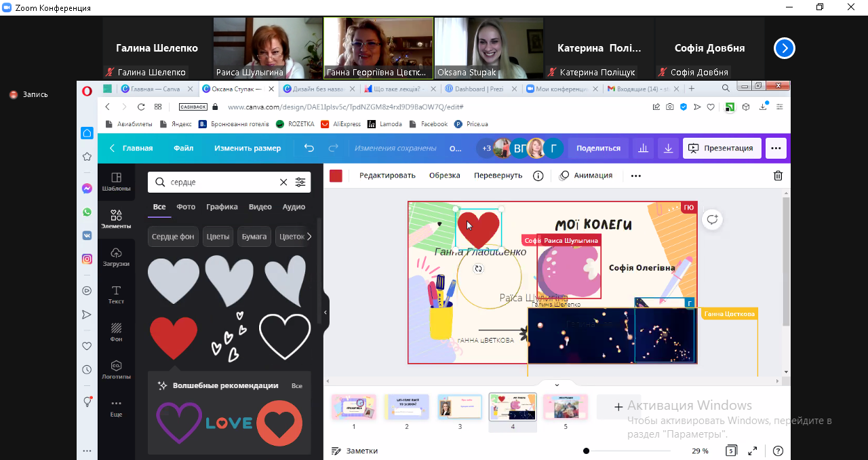Click the download icon in top bar
This screenshot has width=868, height=460.
pos(668,148)
